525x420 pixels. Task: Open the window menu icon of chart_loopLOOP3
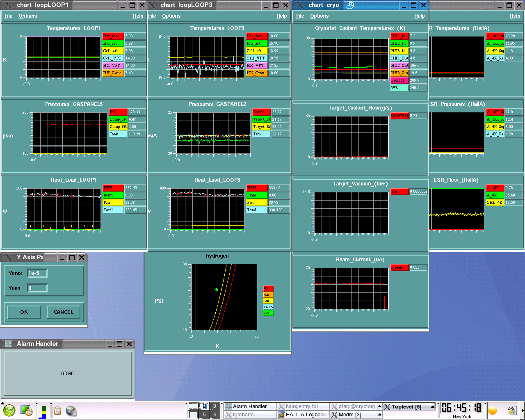152,5
